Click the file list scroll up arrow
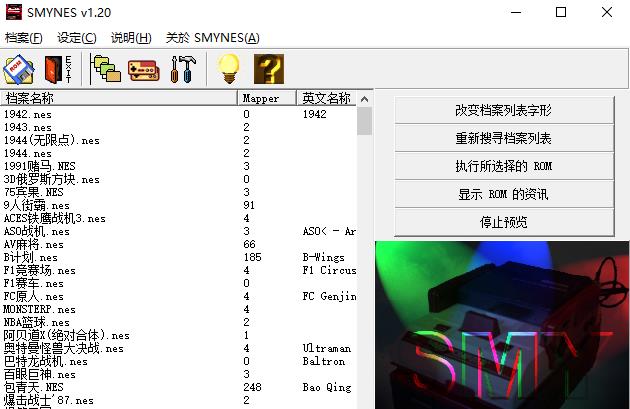This screenshot has width=630, height=409. click(365, 98)
